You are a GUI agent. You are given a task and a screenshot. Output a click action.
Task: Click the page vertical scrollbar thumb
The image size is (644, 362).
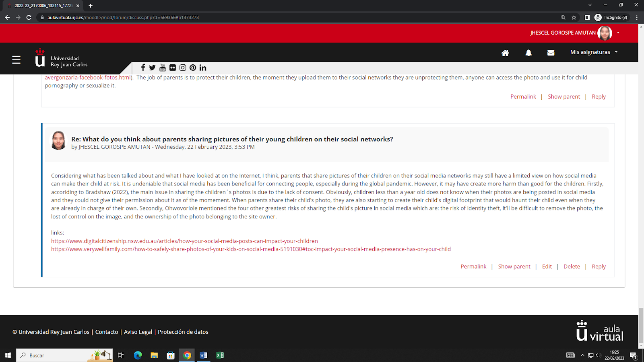coord(641,325)
